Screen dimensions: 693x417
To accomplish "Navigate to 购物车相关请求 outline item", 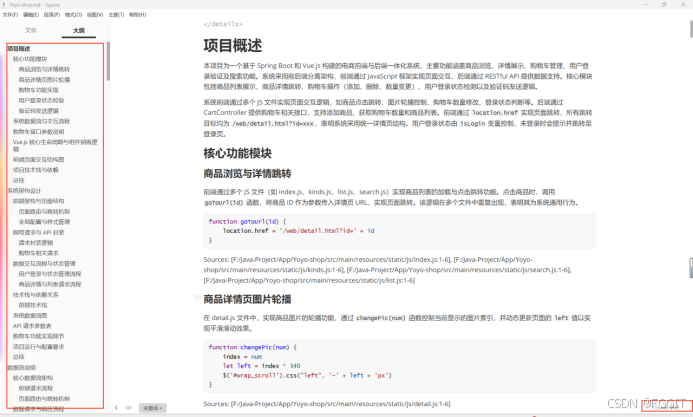I will 38,253.
